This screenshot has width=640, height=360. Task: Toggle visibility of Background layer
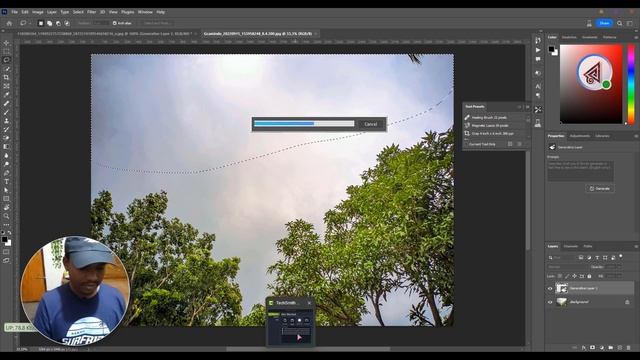pos(550,302)
